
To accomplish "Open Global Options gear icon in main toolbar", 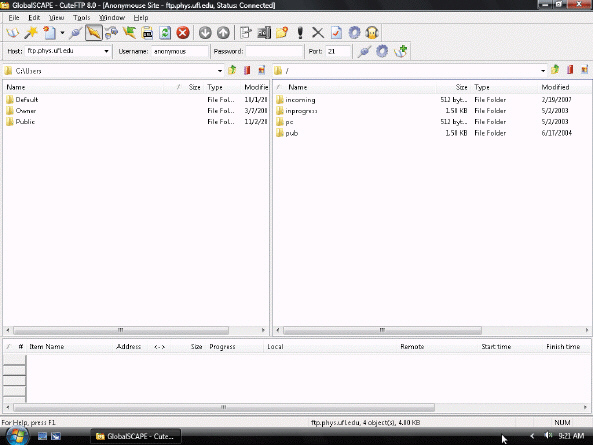I will (354, 33).
